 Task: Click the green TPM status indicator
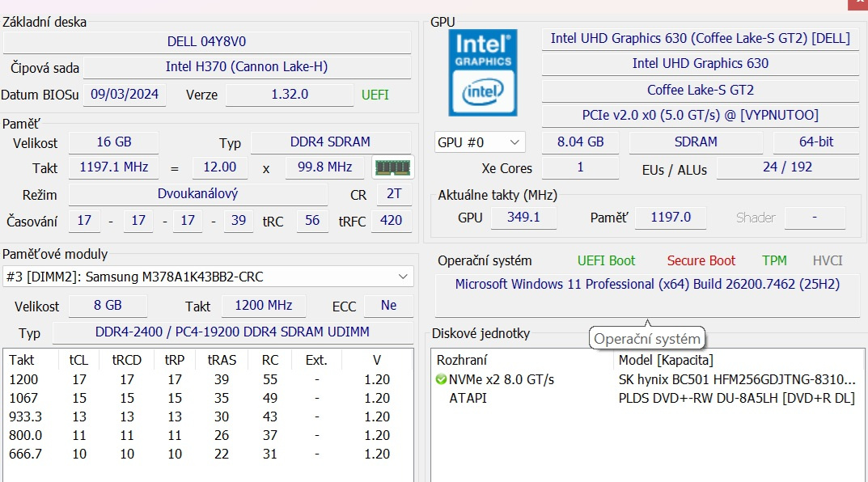[774, 260]
